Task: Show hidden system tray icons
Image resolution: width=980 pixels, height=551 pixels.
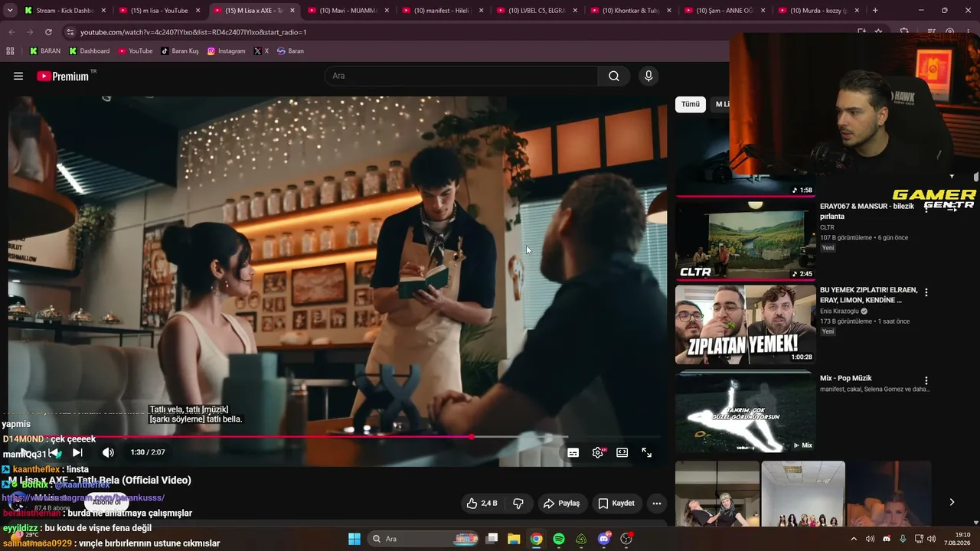Action: [x=854, y=539]
